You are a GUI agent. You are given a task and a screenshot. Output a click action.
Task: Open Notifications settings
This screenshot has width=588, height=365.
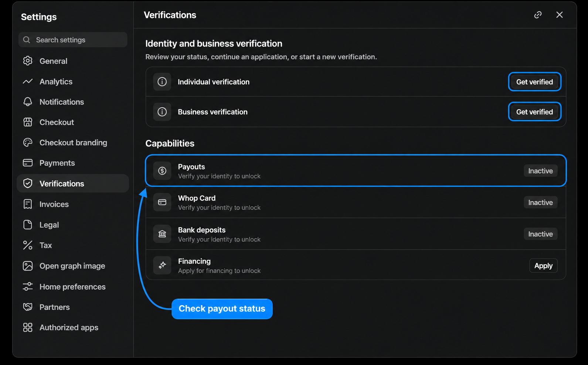click(x=73, y=102)
